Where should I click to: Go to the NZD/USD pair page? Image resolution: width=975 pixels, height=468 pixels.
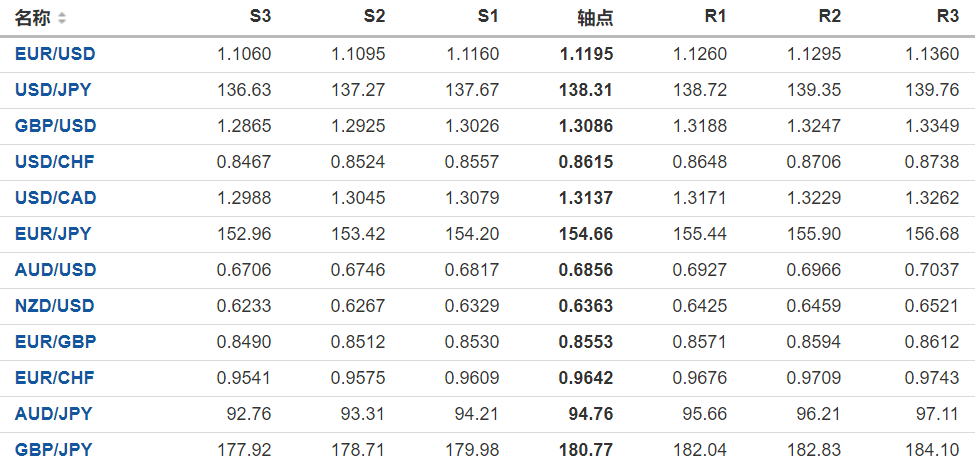pos(55,306)
